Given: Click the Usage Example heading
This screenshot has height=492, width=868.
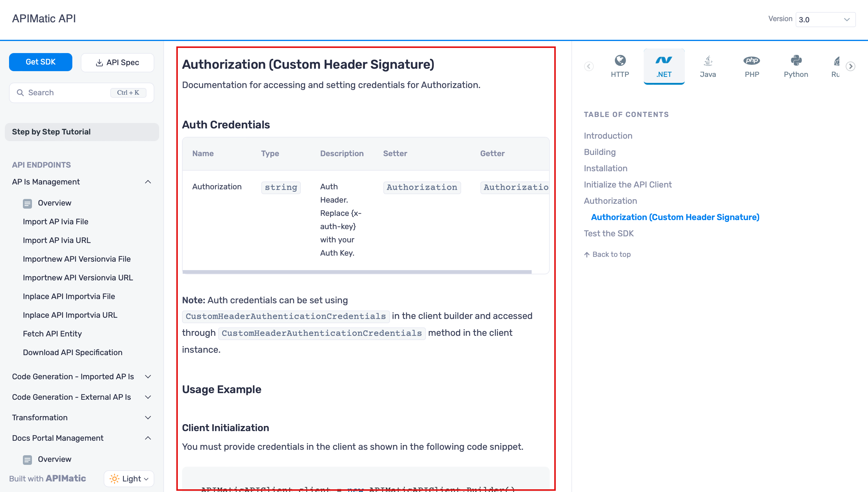Looking at the screenshot, I should point(222,389).
